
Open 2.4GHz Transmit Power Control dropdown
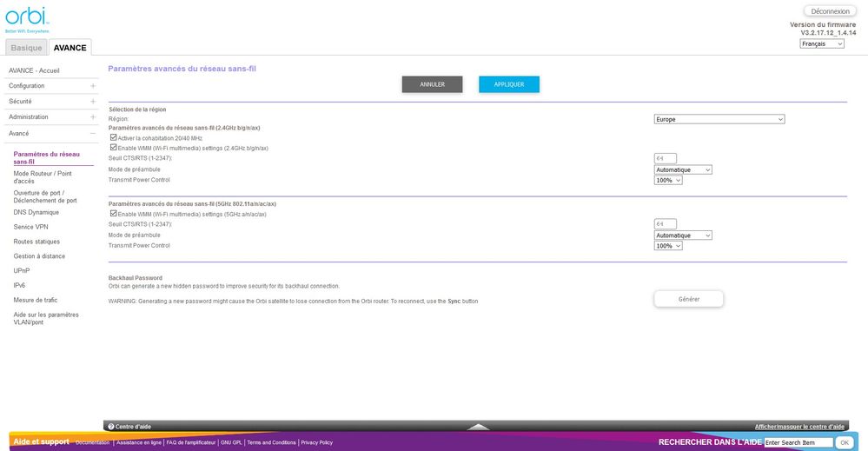668,181
